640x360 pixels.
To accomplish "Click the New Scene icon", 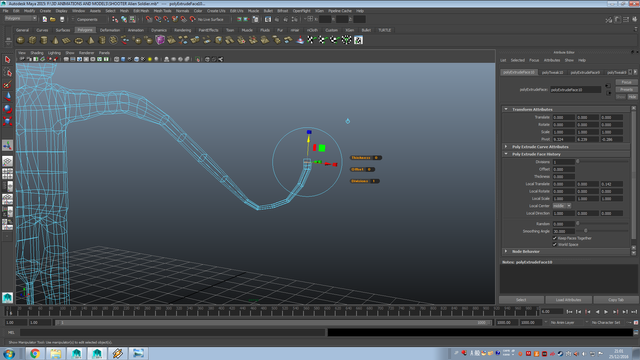I will point(44,19).
